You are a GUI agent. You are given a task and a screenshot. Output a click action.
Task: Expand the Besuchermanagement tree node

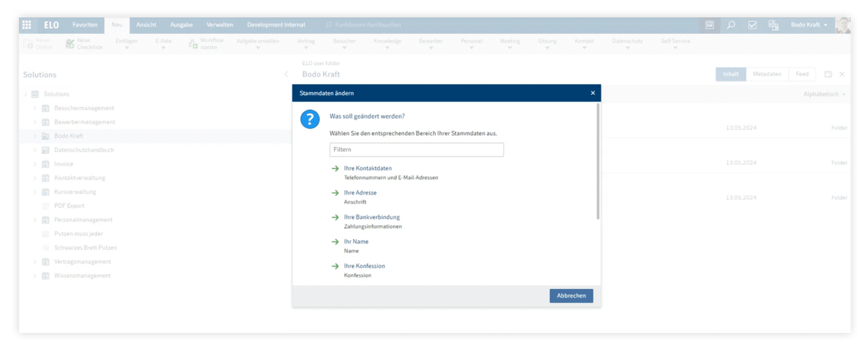click(x=35, y=109)
